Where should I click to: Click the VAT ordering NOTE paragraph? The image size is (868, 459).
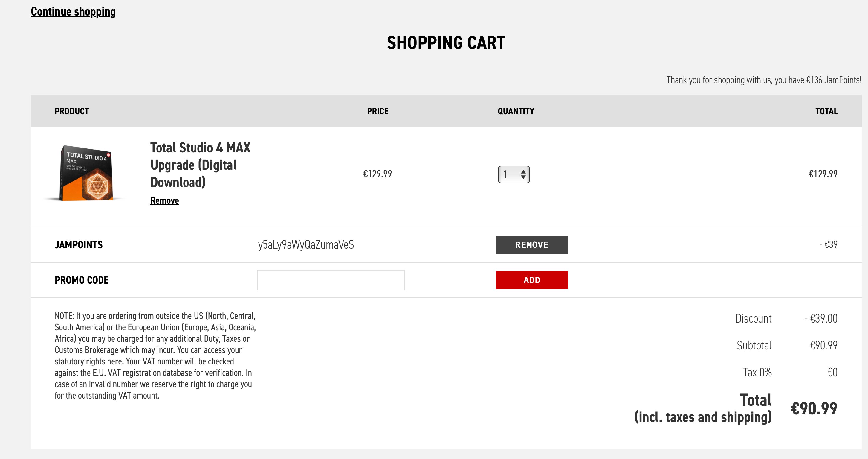point(155,355)
